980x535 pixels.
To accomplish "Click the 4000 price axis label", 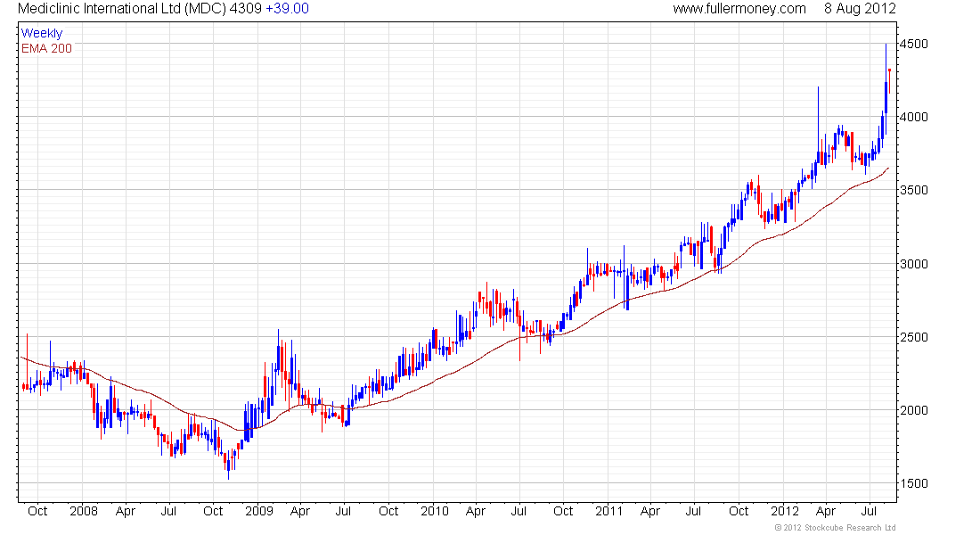I will point(914,117).
